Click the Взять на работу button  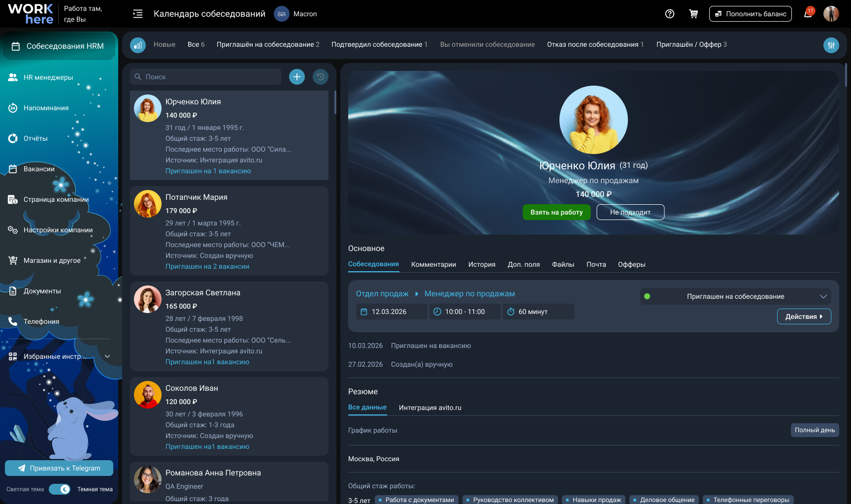click(x=556, y=212)
